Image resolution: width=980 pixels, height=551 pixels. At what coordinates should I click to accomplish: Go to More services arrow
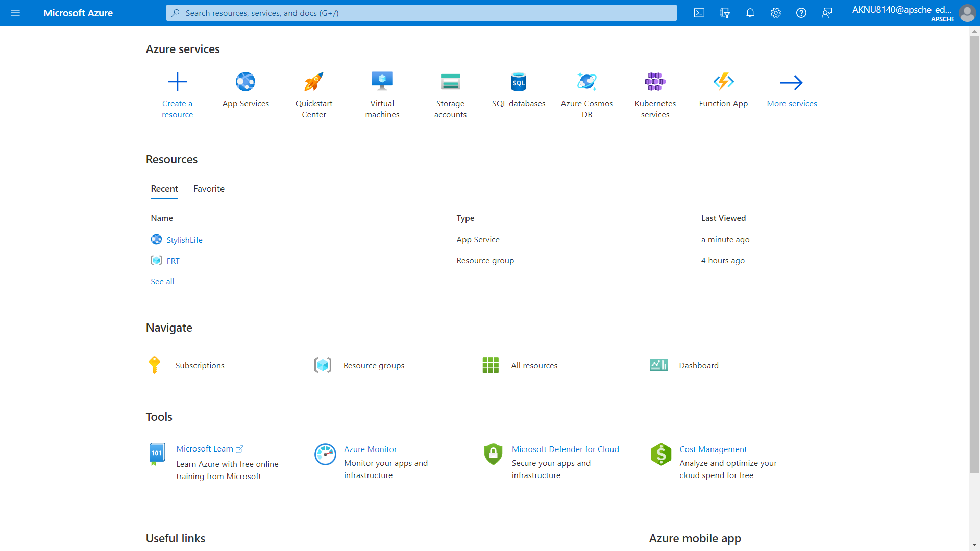pos(792,83)
